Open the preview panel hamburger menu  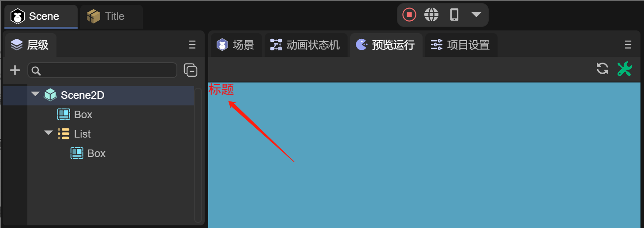628,45
